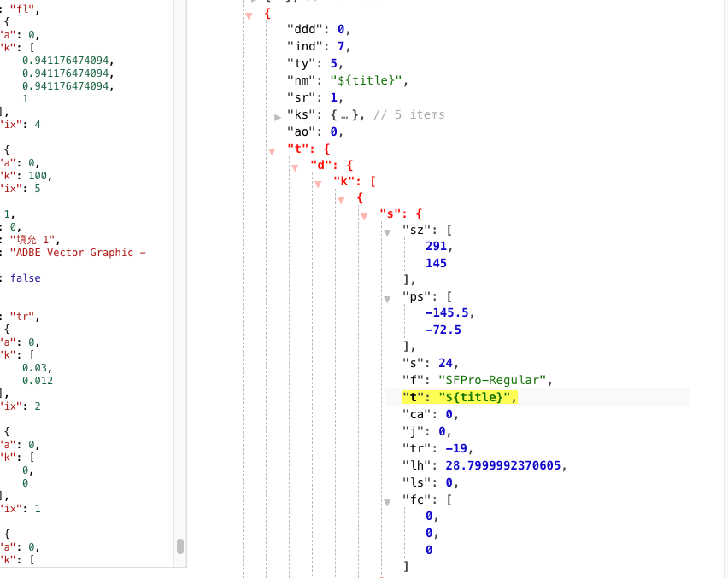
Task: Click the "ls": 0 row
Action: pos(431,482)
